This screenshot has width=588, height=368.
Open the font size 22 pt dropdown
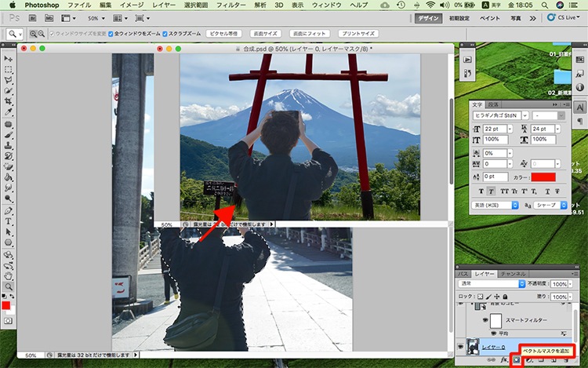point(510,129)
